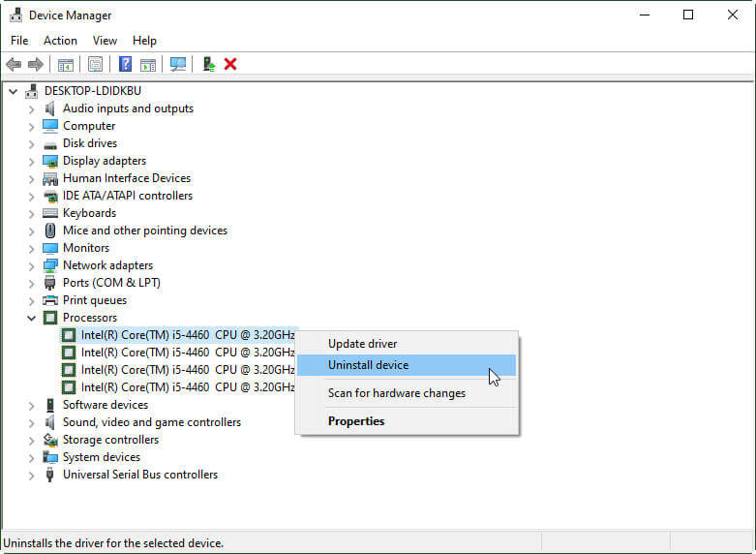The width and height of the screenshot is (756, 554).
Task: Choose Uninstall device from context menu
Action: pyautogui.click(x=368, y=365)
